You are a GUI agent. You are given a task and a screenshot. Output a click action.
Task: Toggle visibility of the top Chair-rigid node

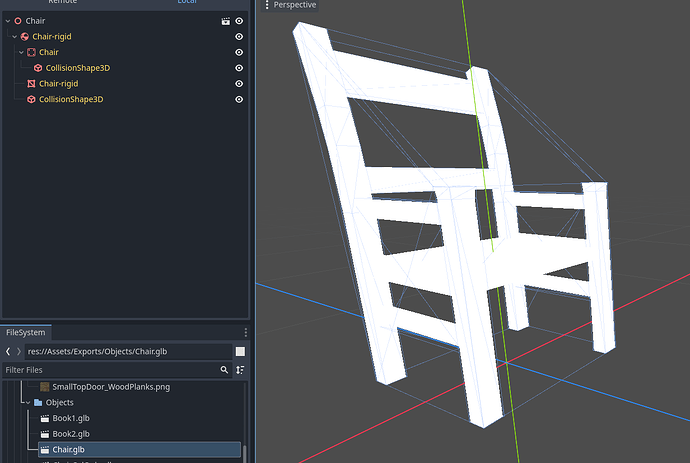click(x=239, y=37)
